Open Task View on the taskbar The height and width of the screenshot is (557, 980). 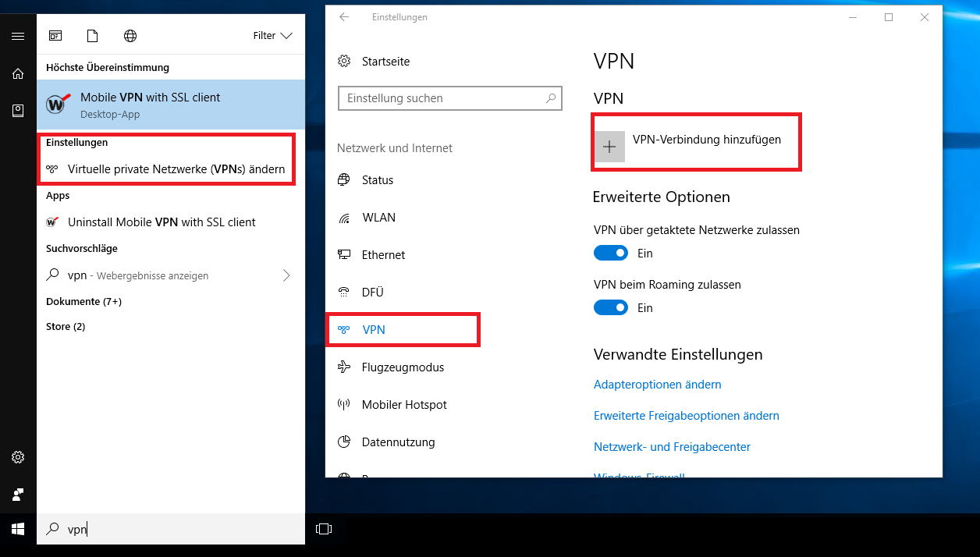[x=323, y=529]
